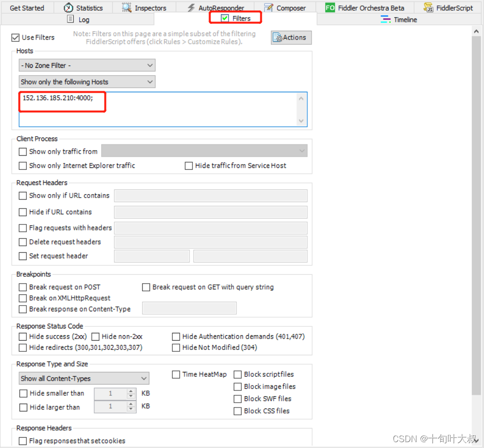This screenshot has height=448, width=484.
Task: Open the Show only the following Hosts dropdown
Action: [87, 82]
